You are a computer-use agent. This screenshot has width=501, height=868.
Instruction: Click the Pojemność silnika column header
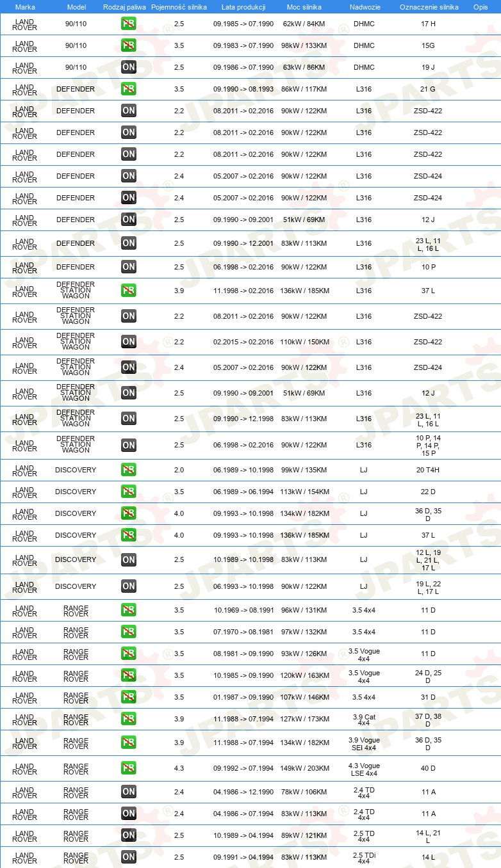pos(179,6)
